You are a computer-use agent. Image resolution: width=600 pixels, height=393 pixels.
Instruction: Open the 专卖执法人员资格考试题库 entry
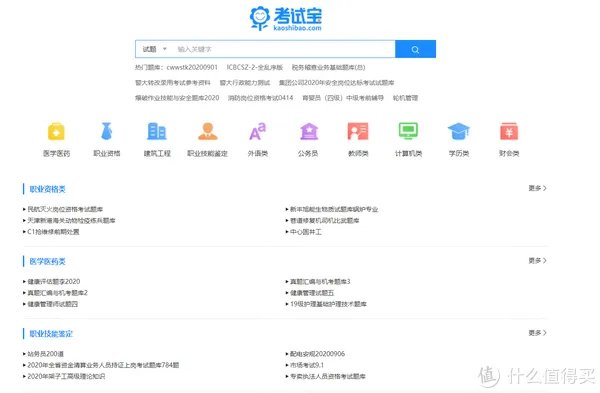[x=328, y=377]
